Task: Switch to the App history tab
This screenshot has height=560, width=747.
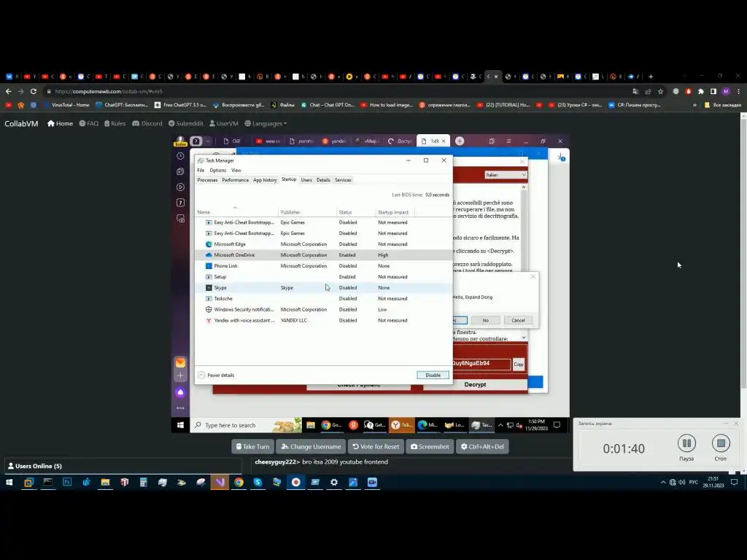Action: click(x=265, y=180)
